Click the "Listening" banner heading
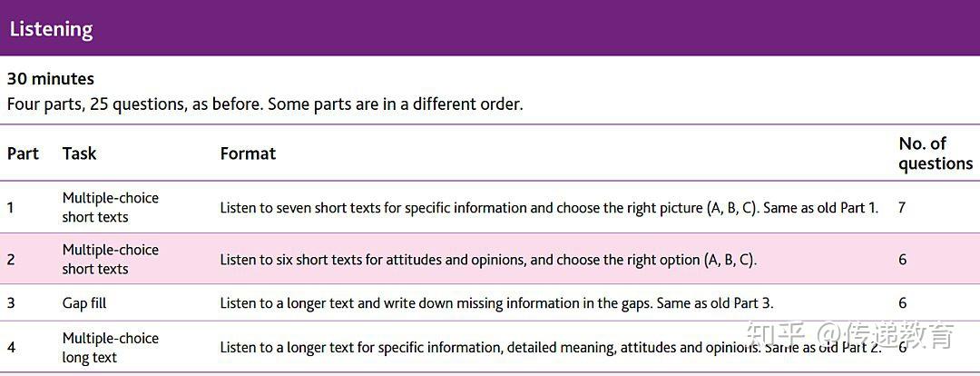This screenshot has width=980, height=376. (52, 29)
